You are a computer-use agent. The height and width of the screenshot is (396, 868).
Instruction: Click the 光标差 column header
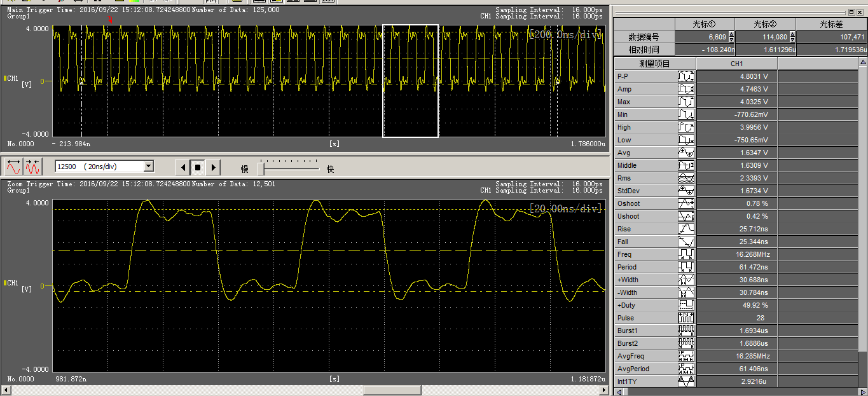[831, 24]
